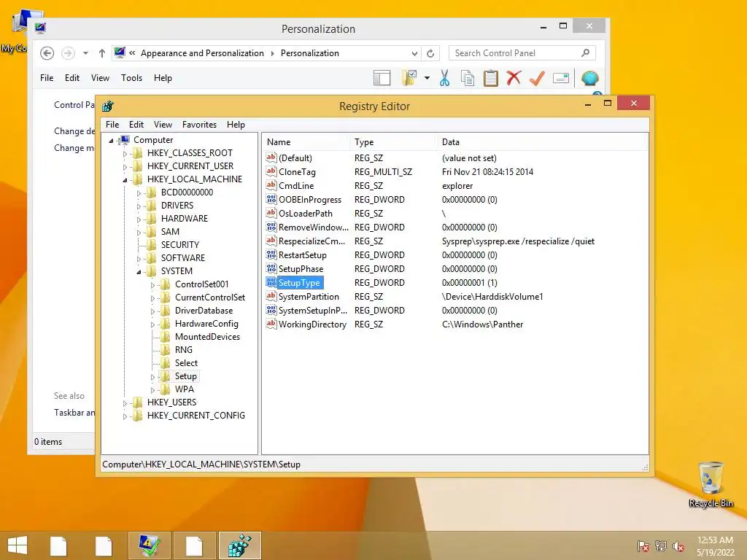Expand the HKEY_CURRENT_USER node
The height and width of the screenshot is (560, 747).
point(125,167)
